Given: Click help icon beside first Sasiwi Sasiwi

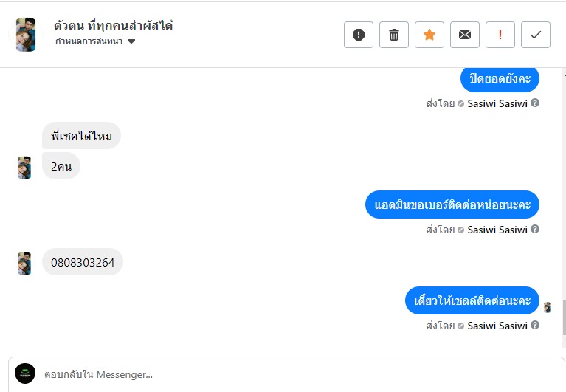Looking at the screenshot, I should [x=535, y=103].
